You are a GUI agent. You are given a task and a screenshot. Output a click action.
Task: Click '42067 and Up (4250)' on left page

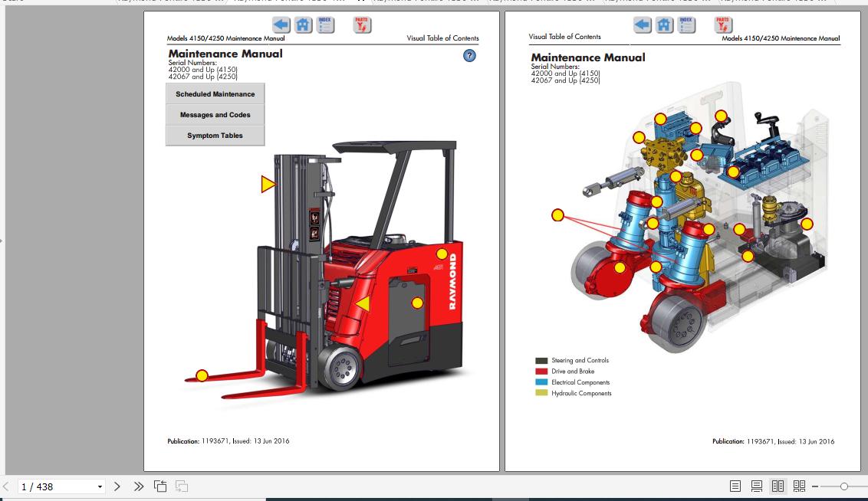click(x=202, y=77)
